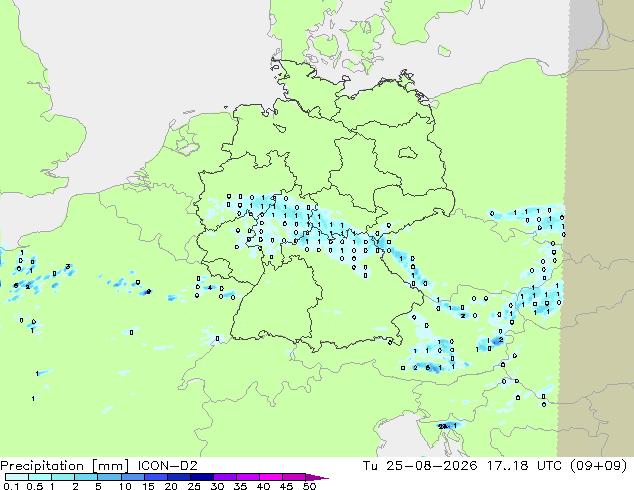The image size is (634, 490).
Task: Click the date "25-08-2026" text
Action: click(431, 466)
